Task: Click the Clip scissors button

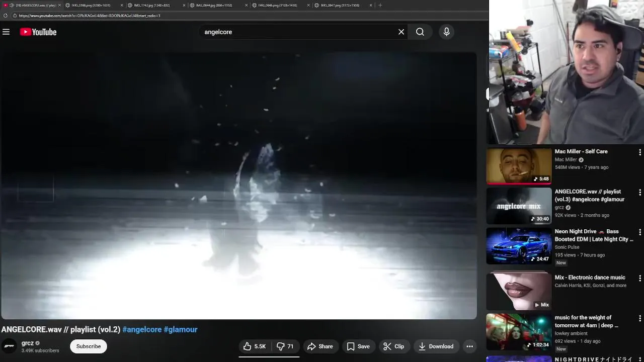Action: point(393,346)
